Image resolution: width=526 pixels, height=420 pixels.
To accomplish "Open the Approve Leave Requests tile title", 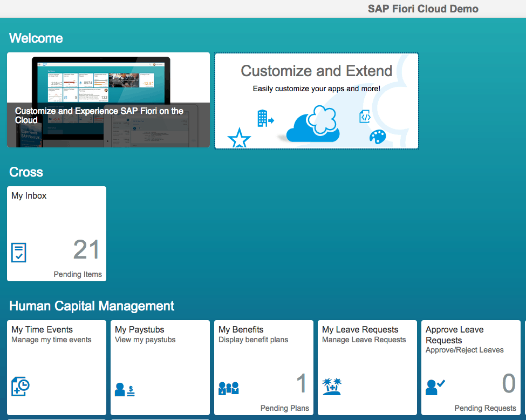I will pos(455,335).
